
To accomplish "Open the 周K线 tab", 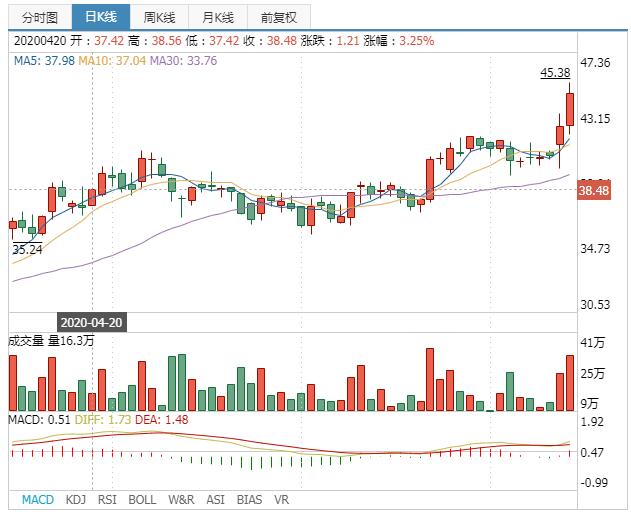I will pos(159,17).
